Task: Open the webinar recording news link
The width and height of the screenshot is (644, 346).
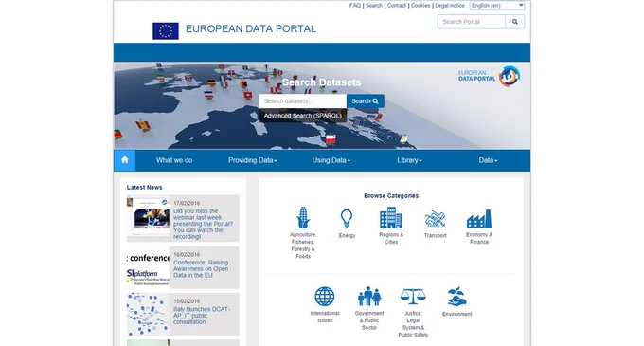Action: [203, 224]
